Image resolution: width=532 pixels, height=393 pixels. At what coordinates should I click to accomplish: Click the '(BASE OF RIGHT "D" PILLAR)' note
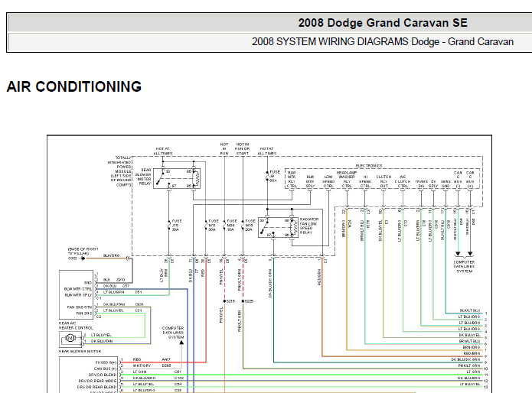(x=83, y=251)
